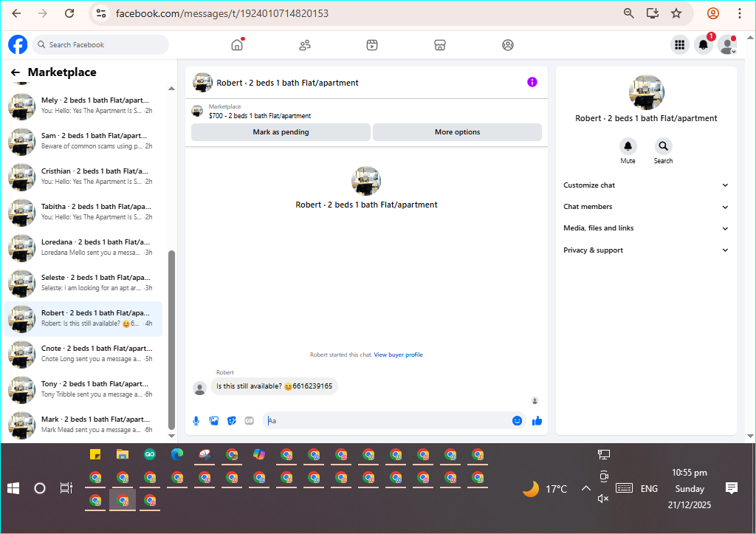Click the install app icon in address bar
This screenshot has height=534, width=756.
pyautogui.click(x=653, y=13)
